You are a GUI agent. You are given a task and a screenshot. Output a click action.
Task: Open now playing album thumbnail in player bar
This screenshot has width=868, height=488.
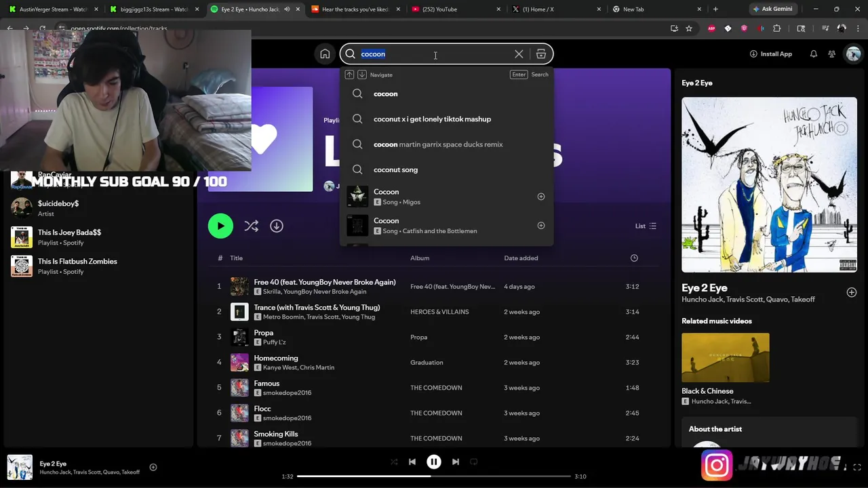coord(20,468)
